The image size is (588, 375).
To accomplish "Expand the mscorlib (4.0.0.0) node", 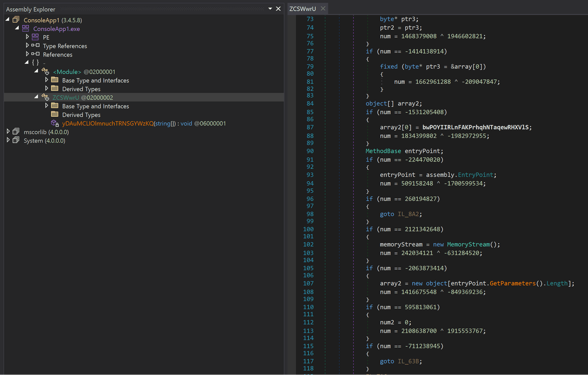I will pyautogui.click(x=8, y=132).
